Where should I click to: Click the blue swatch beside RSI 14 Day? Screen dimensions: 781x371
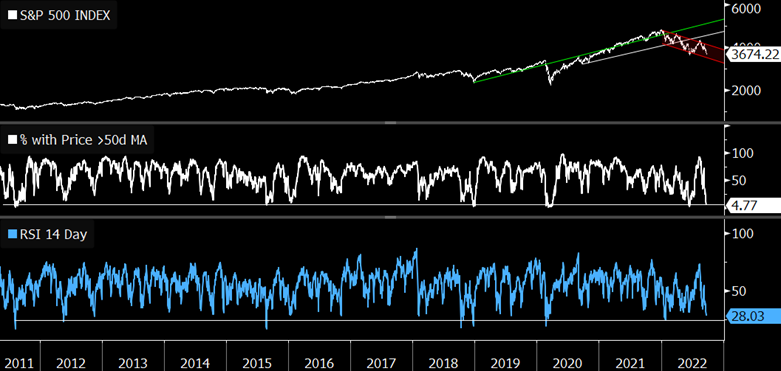click(x=11, y=235)
